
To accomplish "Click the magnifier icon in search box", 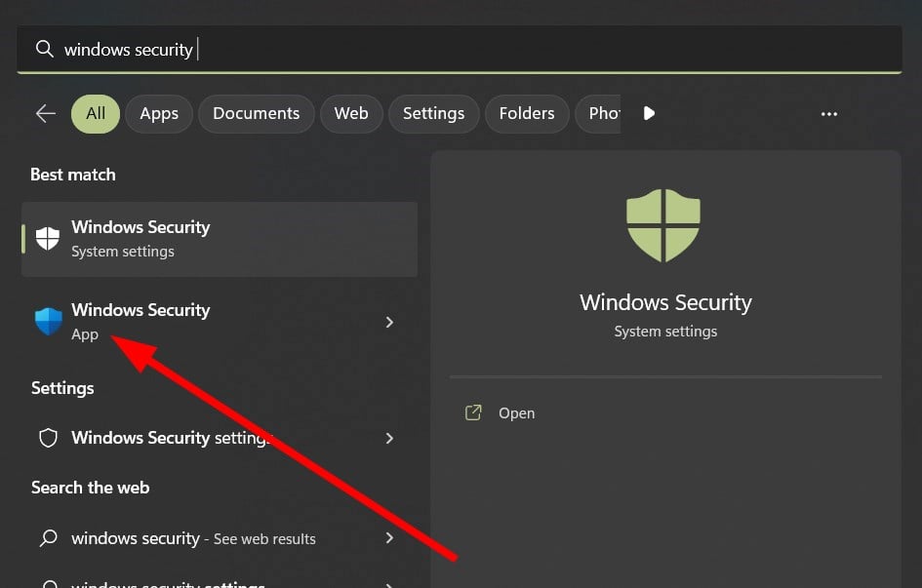I will [x=45, y=49].
